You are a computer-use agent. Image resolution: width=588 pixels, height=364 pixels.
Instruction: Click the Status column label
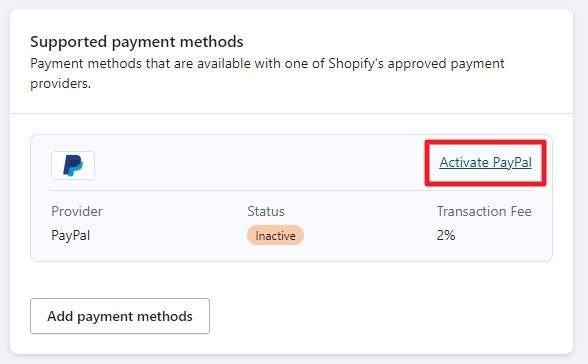(266, 211)
